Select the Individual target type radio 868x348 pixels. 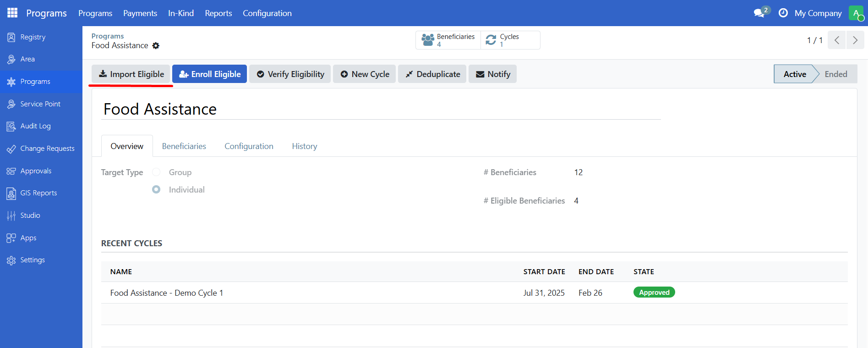tap(156, 190)
